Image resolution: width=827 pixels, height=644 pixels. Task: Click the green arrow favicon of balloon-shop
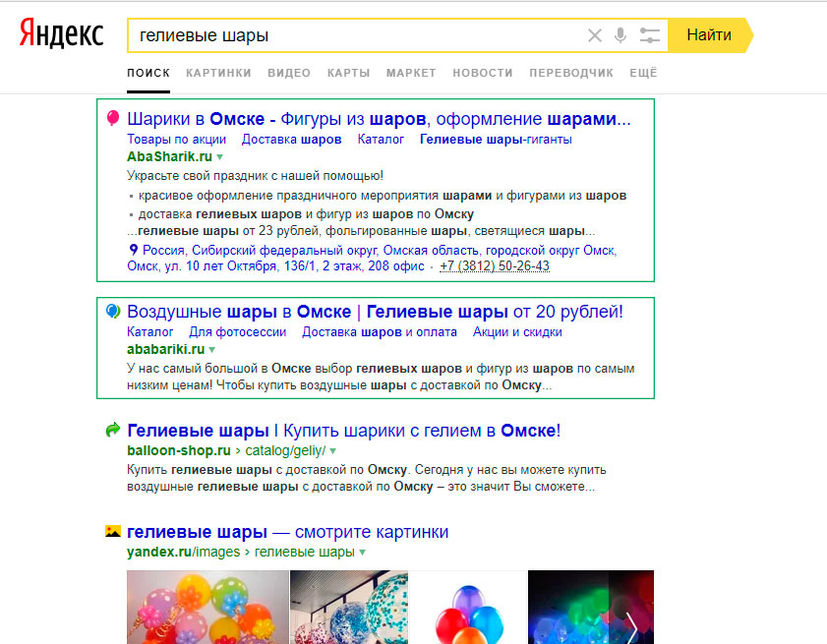point(113,430)
